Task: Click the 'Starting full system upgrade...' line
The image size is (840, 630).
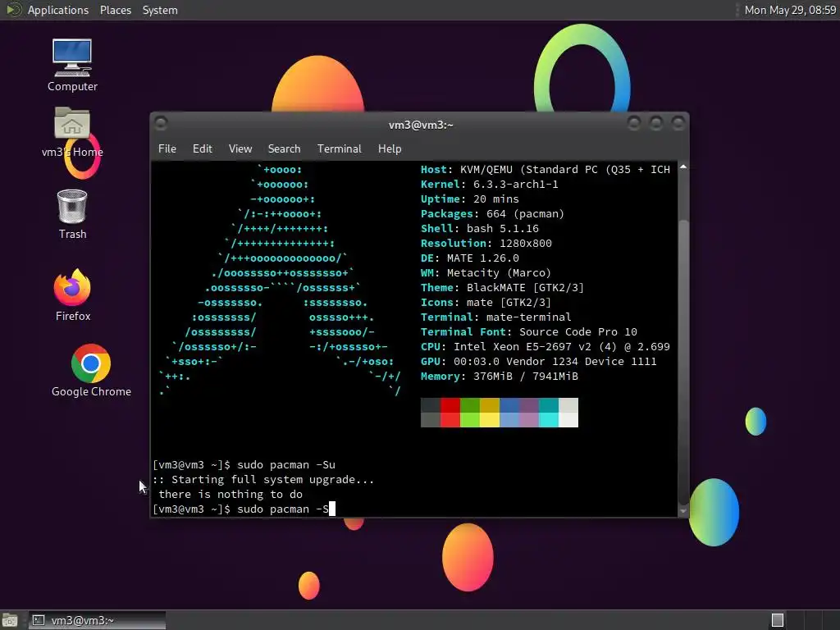Action: (263, 480)
